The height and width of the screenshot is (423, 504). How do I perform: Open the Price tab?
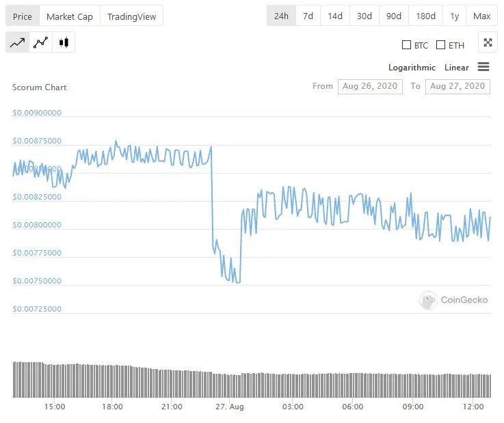23,16
